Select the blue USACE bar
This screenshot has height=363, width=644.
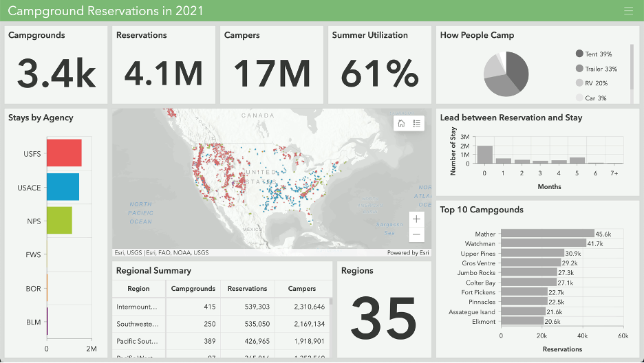[63, 187]
